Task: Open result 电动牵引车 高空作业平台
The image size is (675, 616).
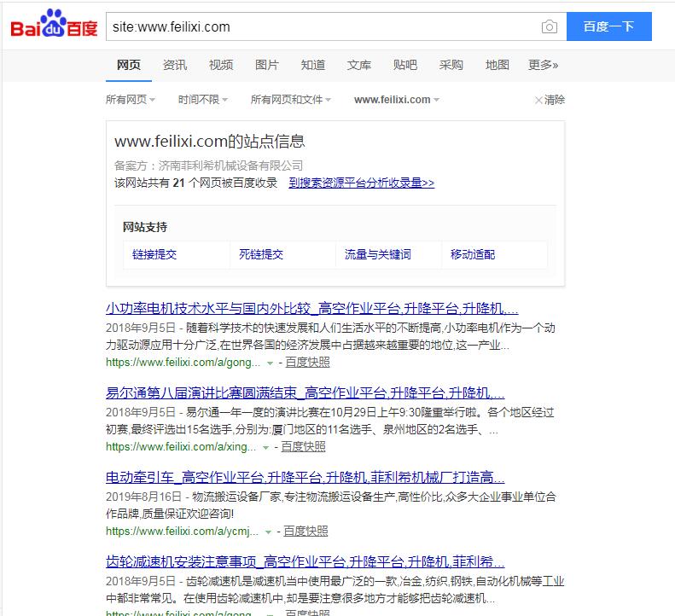Action: coord(305,477)
